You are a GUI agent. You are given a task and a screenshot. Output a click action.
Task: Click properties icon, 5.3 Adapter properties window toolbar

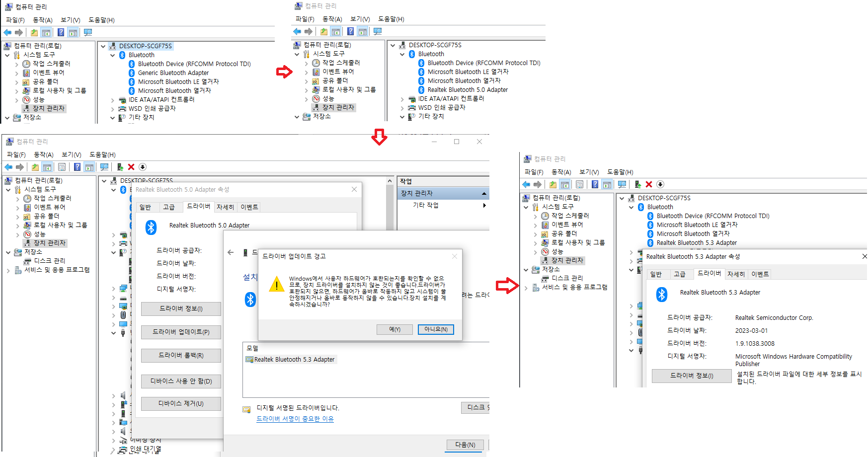click(579, 184)
